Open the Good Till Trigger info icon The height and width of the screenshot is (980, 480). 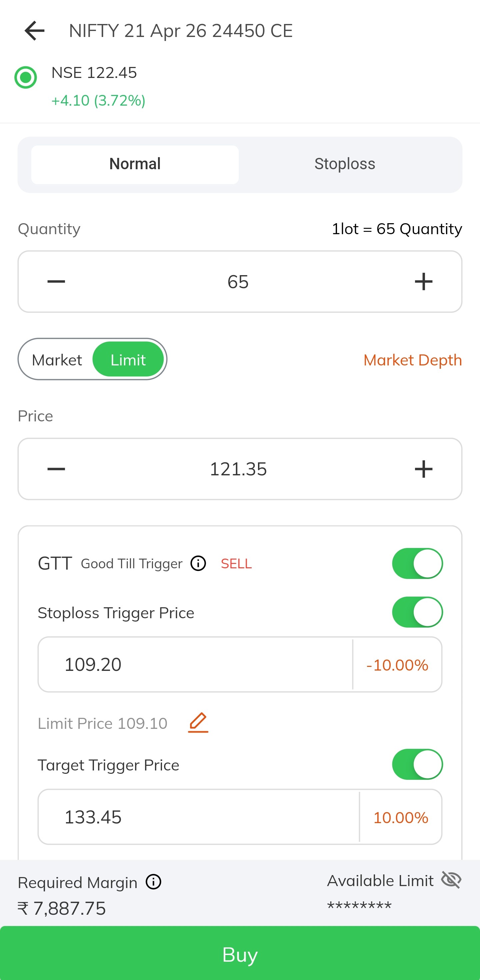198,563
